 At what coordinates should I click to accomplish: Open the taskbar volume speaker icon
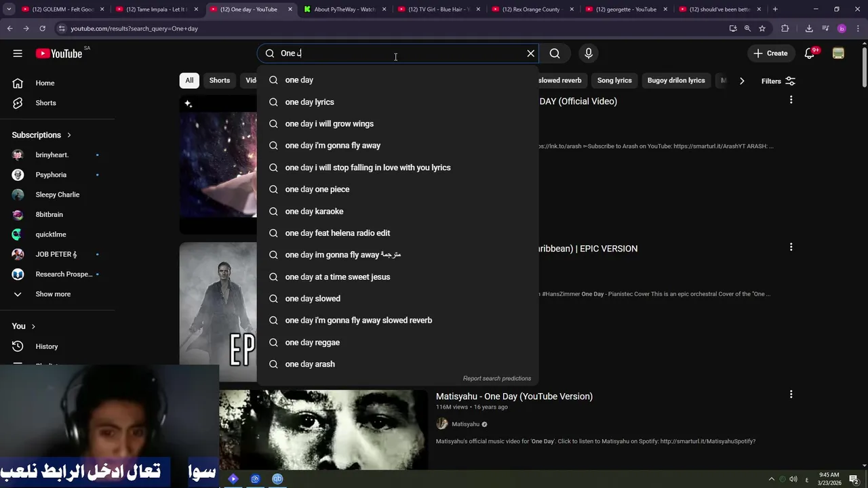tap(793, 479)
